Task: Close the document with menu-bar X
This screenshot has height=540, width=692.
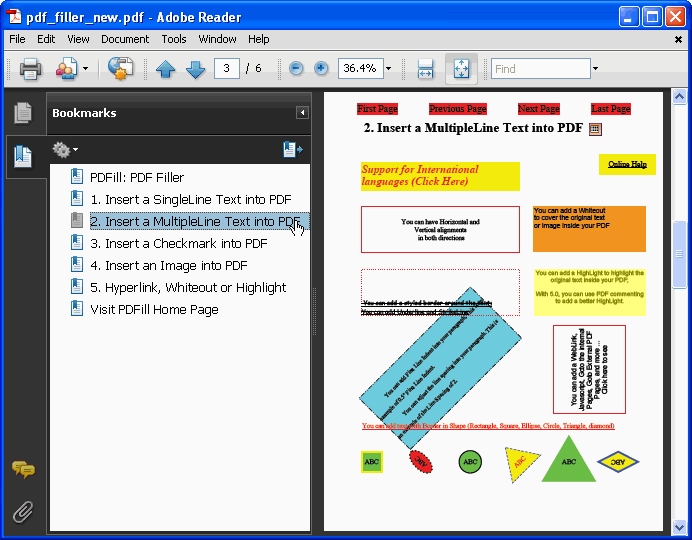Action: (678, 40)
